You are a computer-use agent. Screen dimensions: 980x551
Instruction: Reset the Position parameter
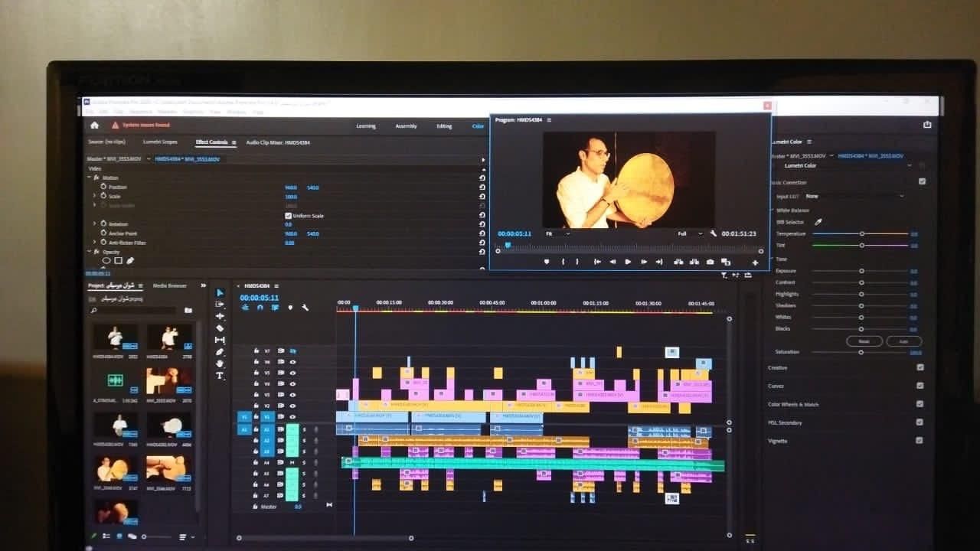[482, 187]
